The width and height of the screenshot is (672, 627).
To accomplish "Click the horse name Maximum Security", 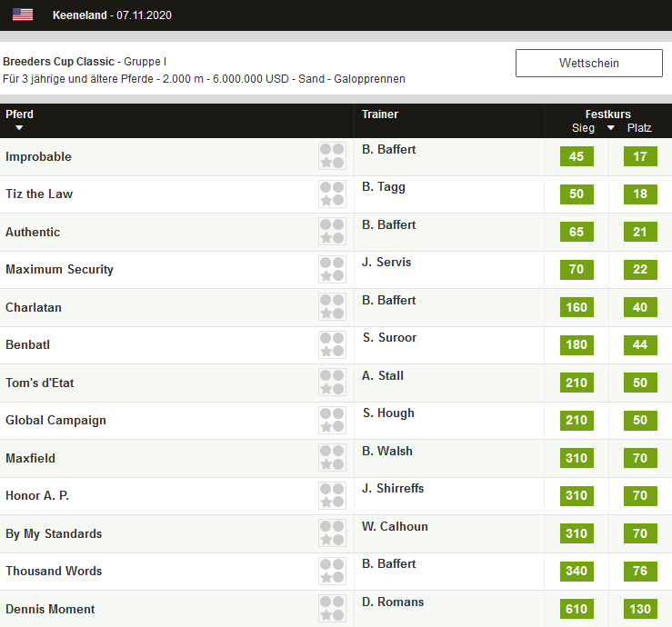I will point(60,269).
